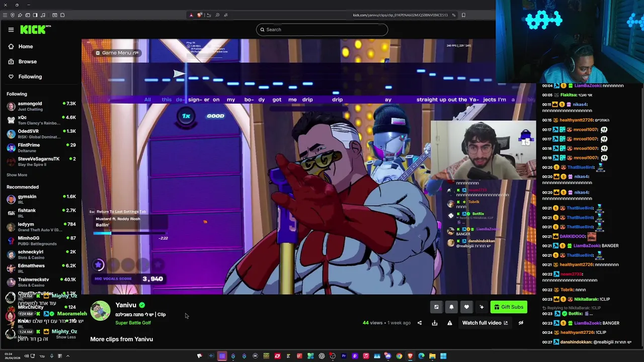
Task: Open Premiere Pro from the taskbar
Action: click(x=344, y=356)
